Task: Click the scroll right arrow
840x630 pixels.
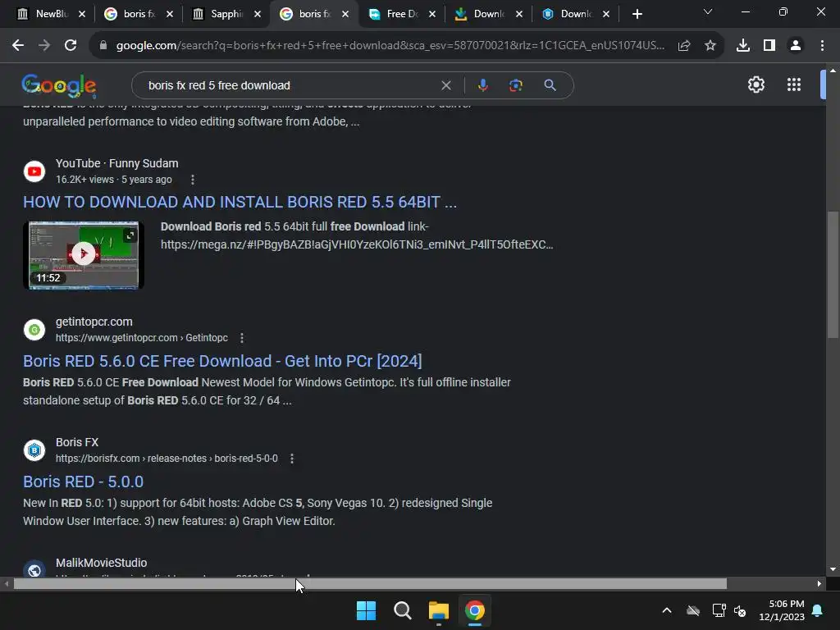Action: (x=819, y=584)
